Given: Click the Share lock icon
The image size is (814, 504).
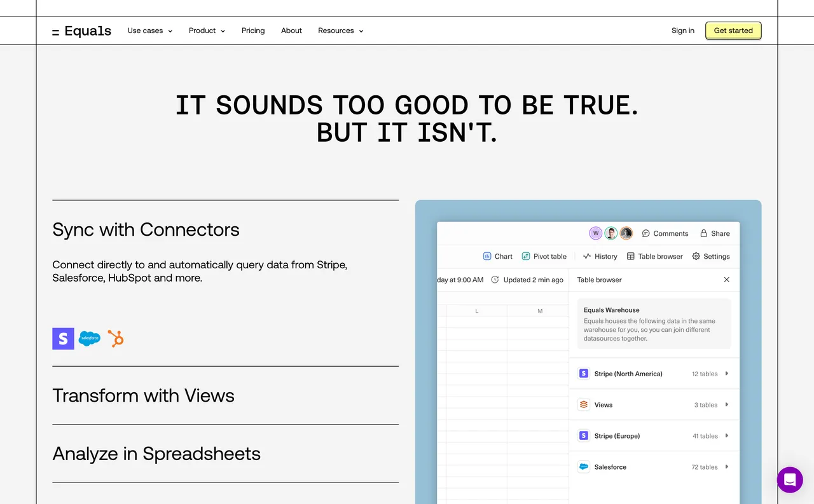Looking at the screenshot, I should [703, 233].
